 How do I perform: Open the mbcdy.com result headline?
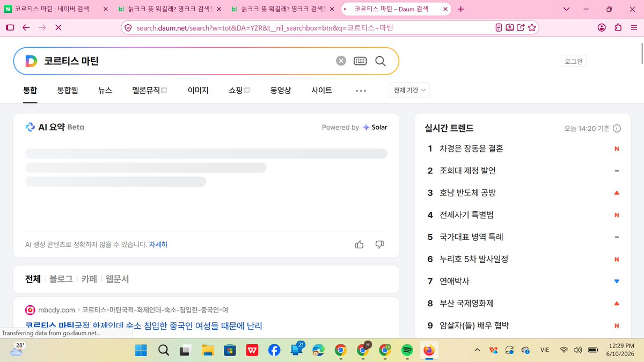(144, 326)
